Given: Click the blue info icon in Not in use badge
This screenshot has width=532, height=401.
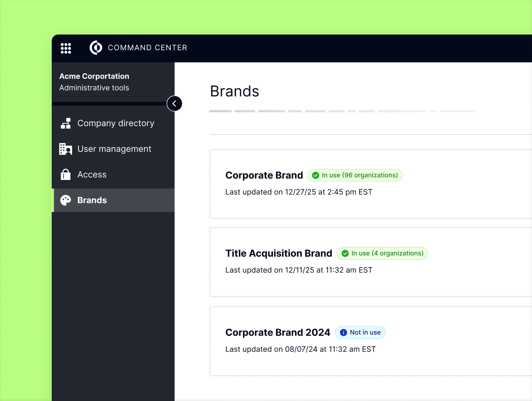Looking at the screenshot, I should point(344,332).
